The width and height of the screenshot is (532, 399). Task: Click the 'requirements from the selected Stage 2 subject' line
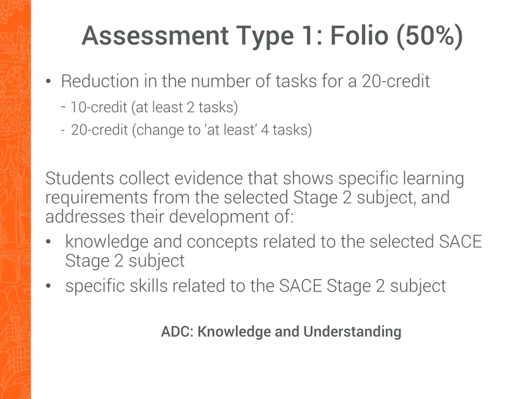[x=248, y=198]
